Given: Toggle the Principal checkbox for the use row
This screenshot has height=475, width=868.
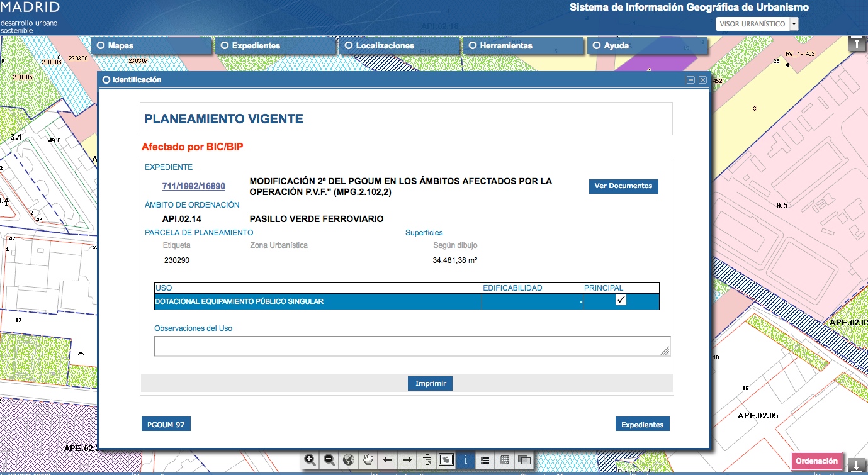Looking at the screenshot, I should (621, 301).
